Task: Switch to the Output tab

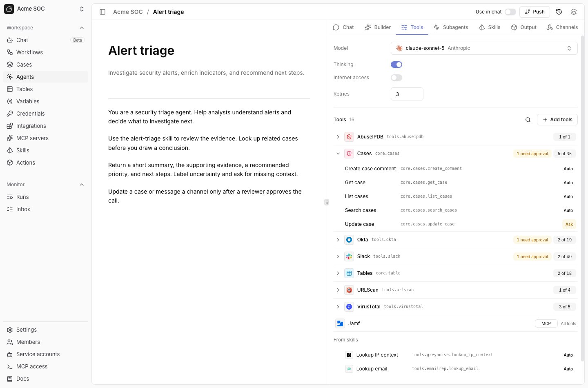Action: coord(524,27)
